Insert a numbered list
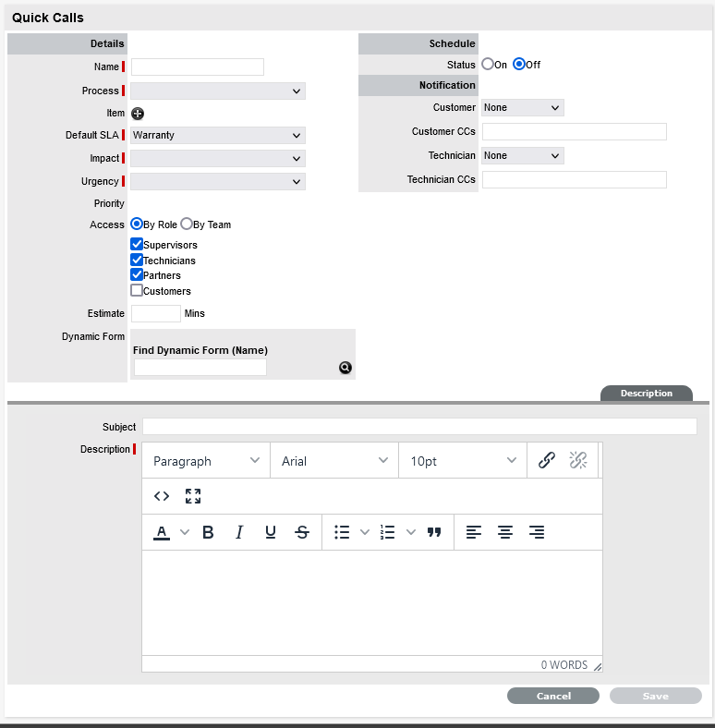 [x=387, y=532]
